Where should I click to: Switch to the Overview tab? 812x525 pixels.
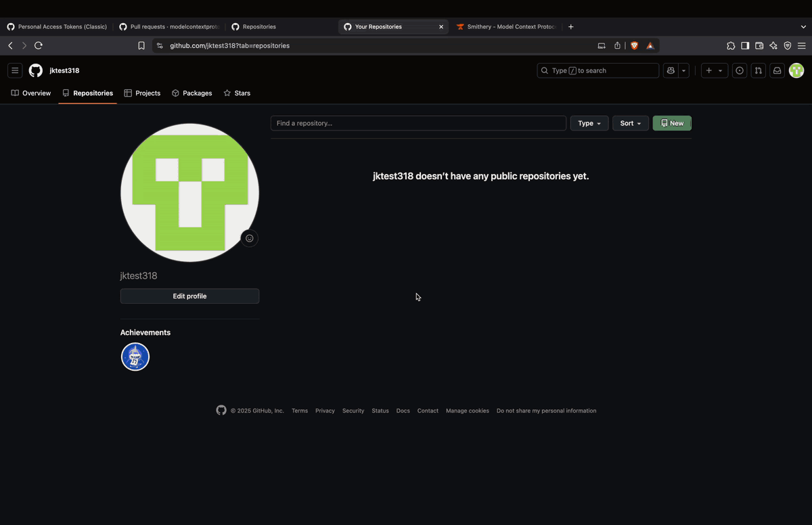(x=31, y=93)
